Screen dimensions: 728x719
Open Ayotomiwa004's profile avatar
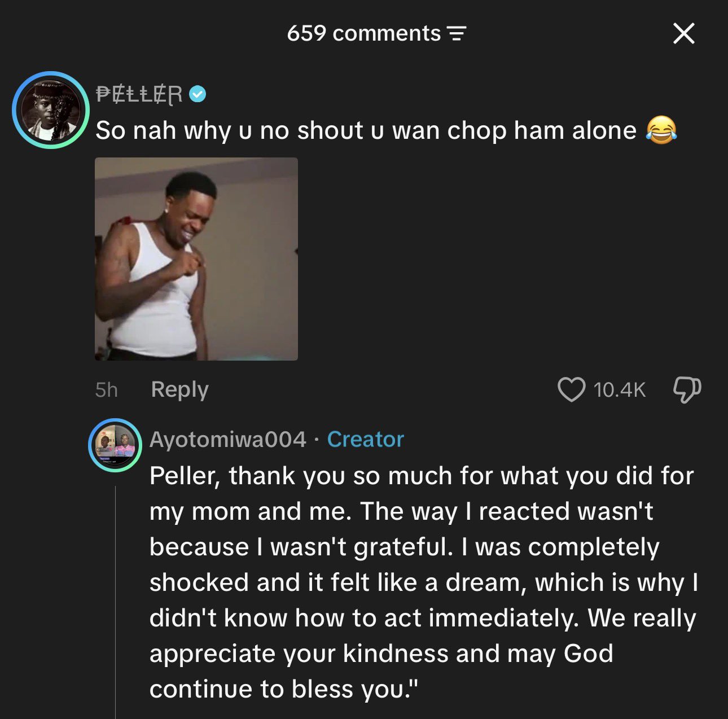(x=115, y=445)
